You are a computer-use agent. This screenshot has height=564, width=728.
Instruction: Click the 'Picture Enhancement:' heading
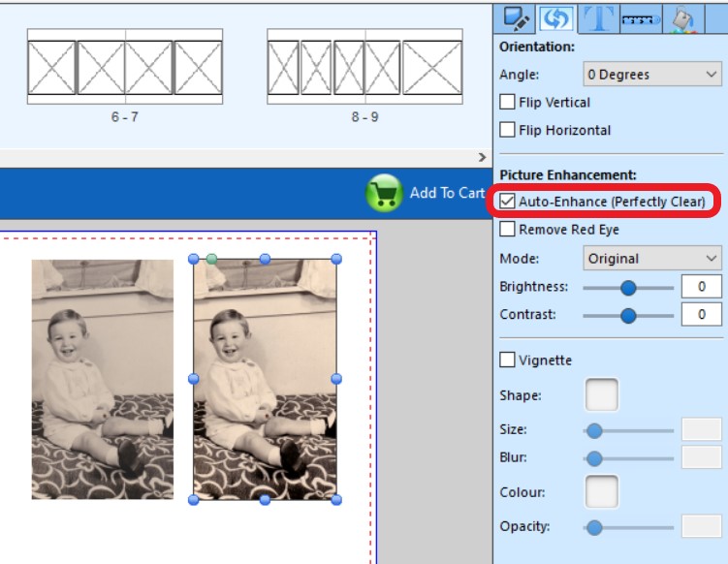point(568,175)
